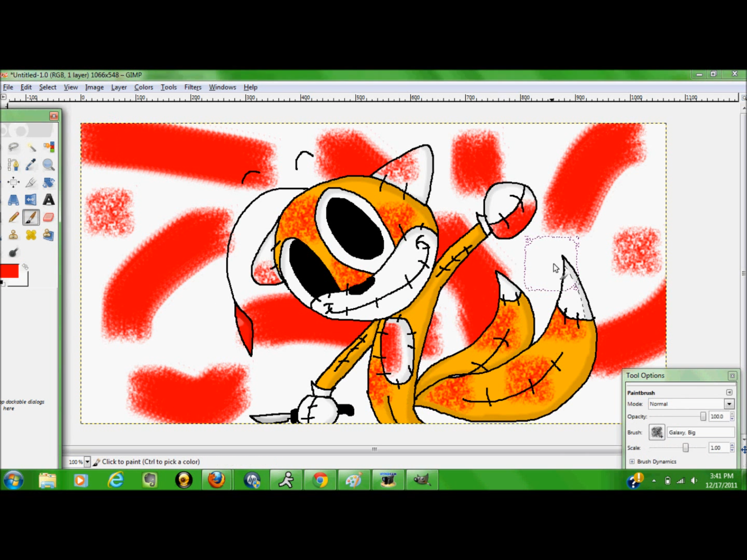Close the Tool Options panel
The image size is (747, 560).
[x=732, y=376]
